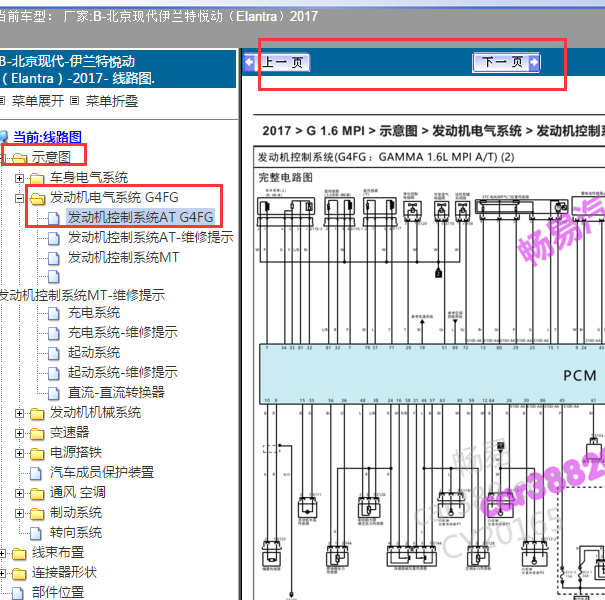The height and width of the screenshot is (600, 605).
Task: Select the 发动机电气系统 G4FG folder label
Action: [114, 197]
